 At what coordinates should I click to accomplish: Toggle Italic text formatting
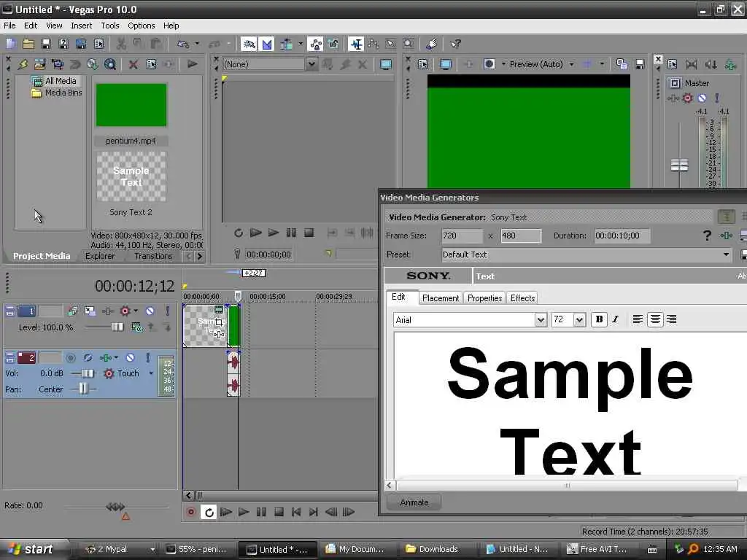click(616, 319)
